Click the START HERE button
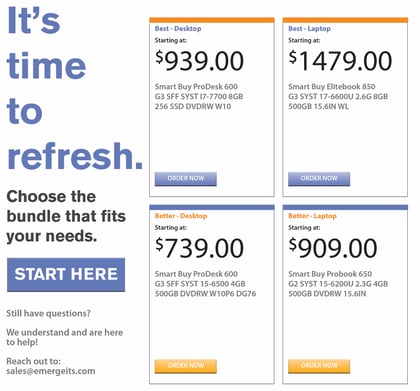The height and width of the screenshot is (391, 420). coord(66,275)
